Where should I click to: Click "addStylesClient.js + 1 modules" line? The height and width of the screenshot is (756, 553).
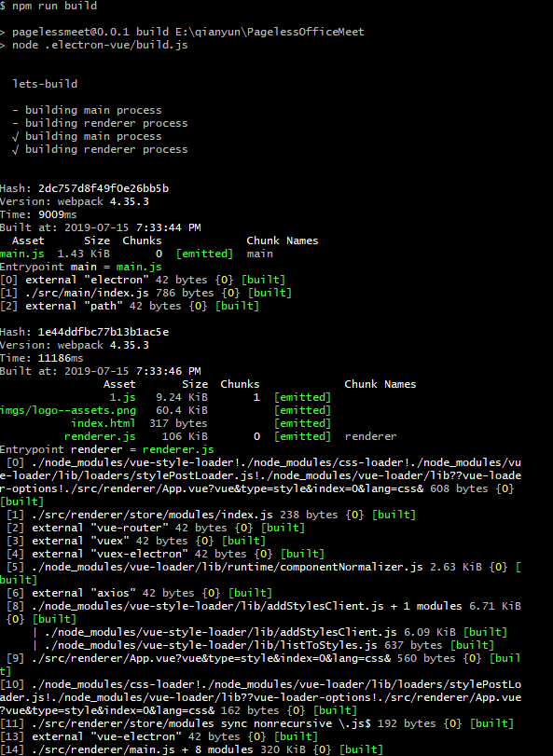[264, 606]
